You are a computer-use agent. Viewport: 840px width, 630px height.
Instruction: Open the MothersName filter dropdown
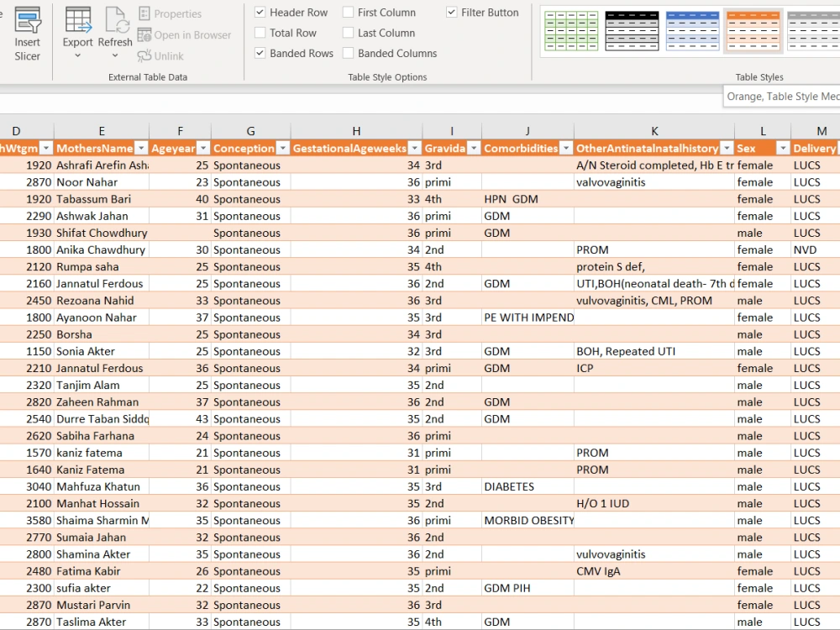[141, 149]
